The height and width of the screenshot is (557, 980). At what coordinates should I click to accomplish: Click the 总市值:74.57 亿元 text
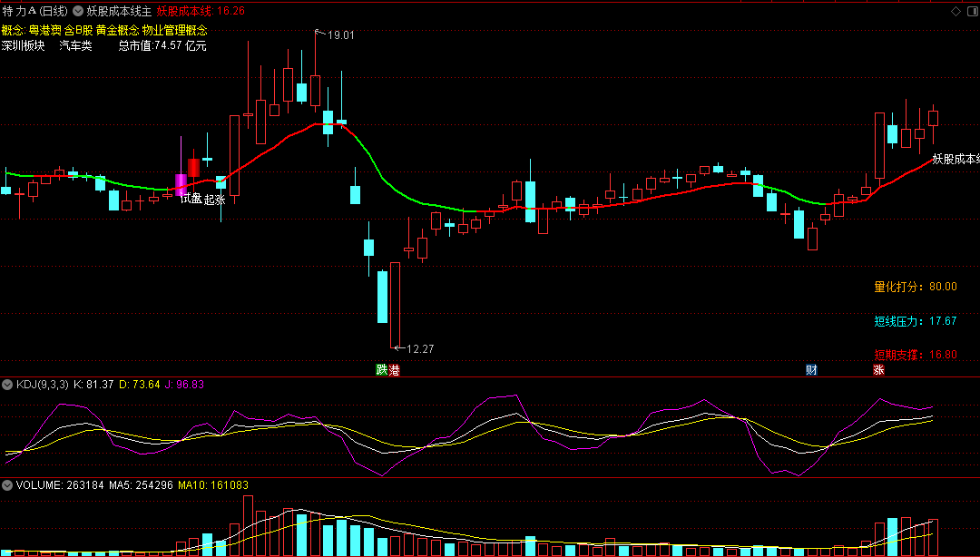coord(162,45)
